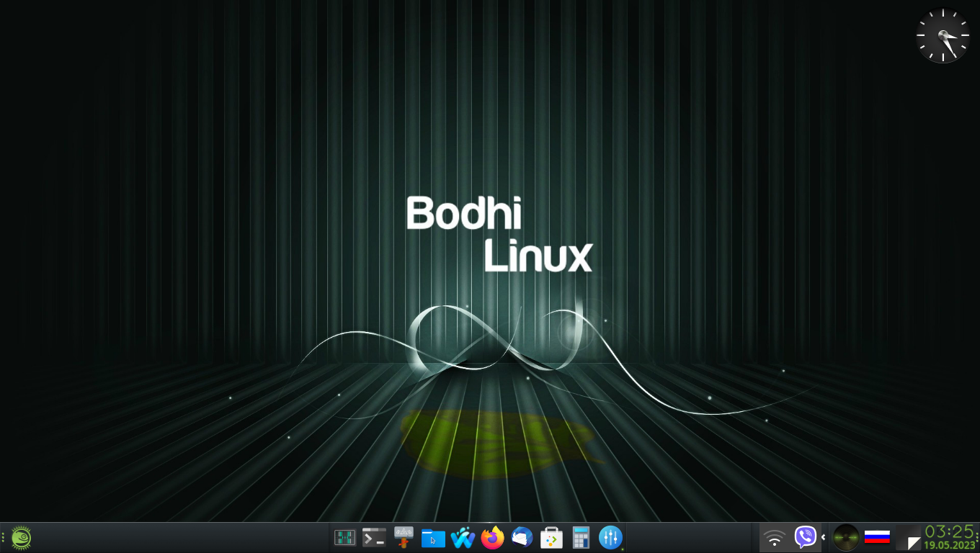Switch keyboard layout via Russian flag
This screenshot has height=553, width=980.
[x=877, y=537]
